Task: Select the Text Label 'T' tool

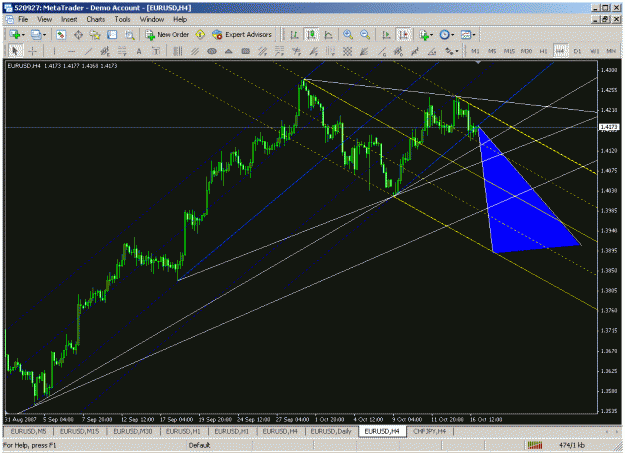Action: (x=156, y=51)
